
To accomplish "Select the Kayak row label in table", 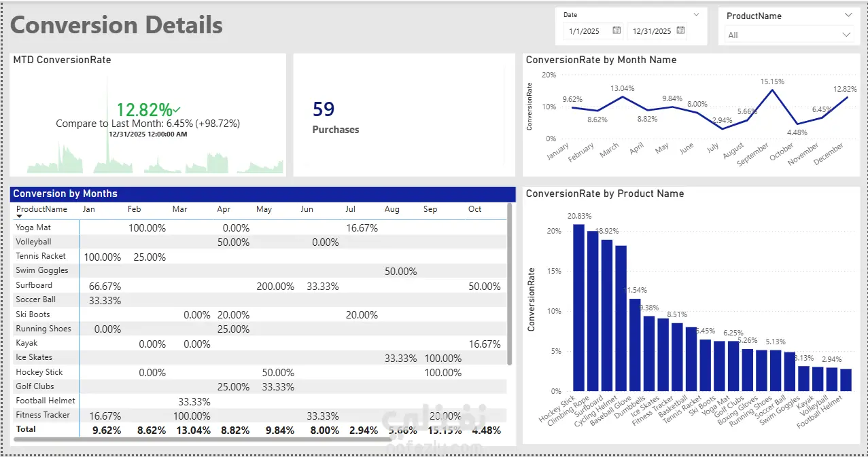I will (27, 343).
